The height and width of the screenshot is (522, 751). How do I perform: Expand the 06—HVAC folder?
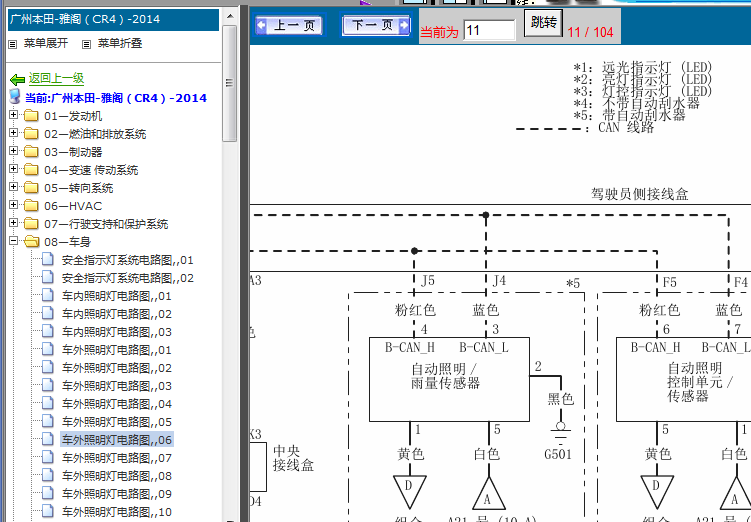(13, 204)
